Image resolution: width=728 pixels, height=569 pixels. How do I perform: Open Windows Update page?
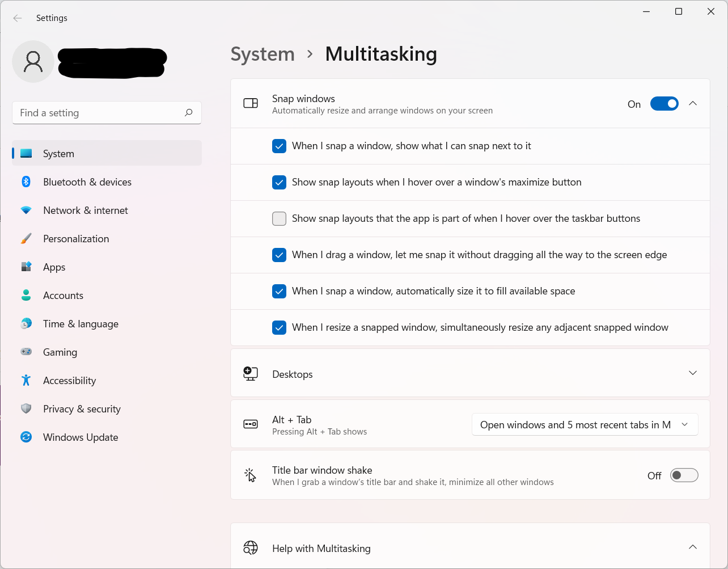coord(107,437)
